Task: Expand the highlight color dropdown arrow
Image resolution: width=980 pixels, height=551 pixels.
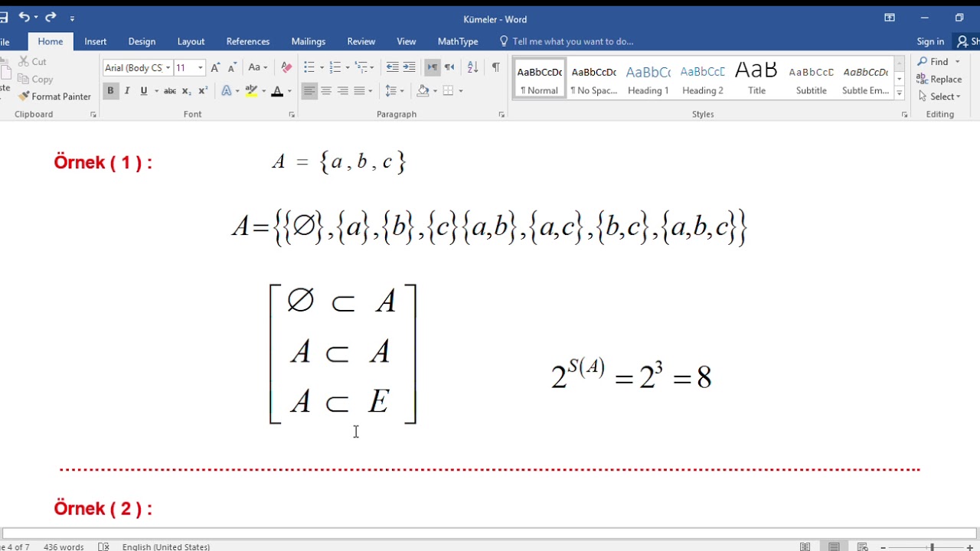Action: coord(263,90)
